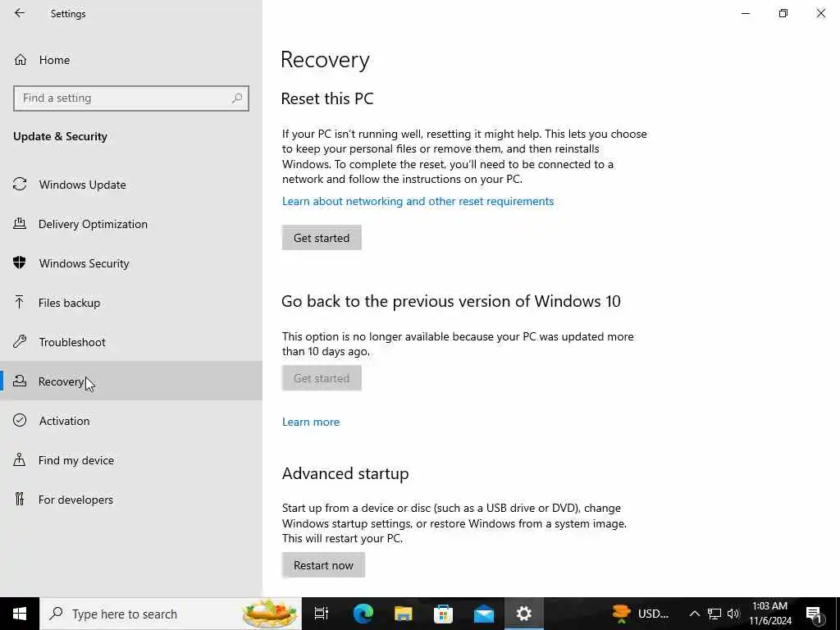Click the Find a setting search field
The image size is (840, 630).
131,98
